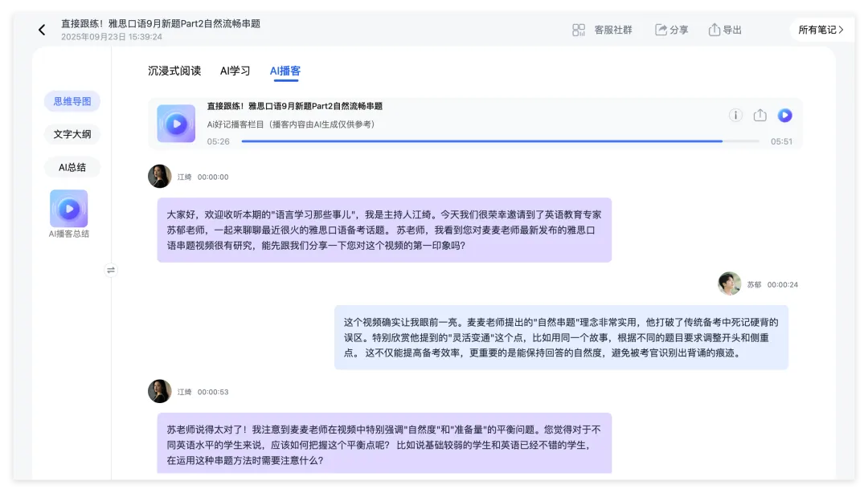The image size is (868, 493).
Task: Show podcast info via the i icon
Action: pos(735,115)
